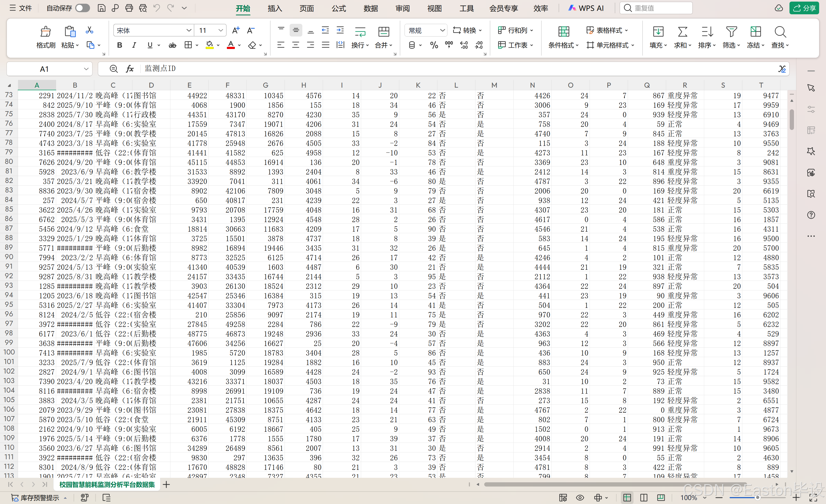
Task: Click the 分享 share button
Action: tap(804, 8)
